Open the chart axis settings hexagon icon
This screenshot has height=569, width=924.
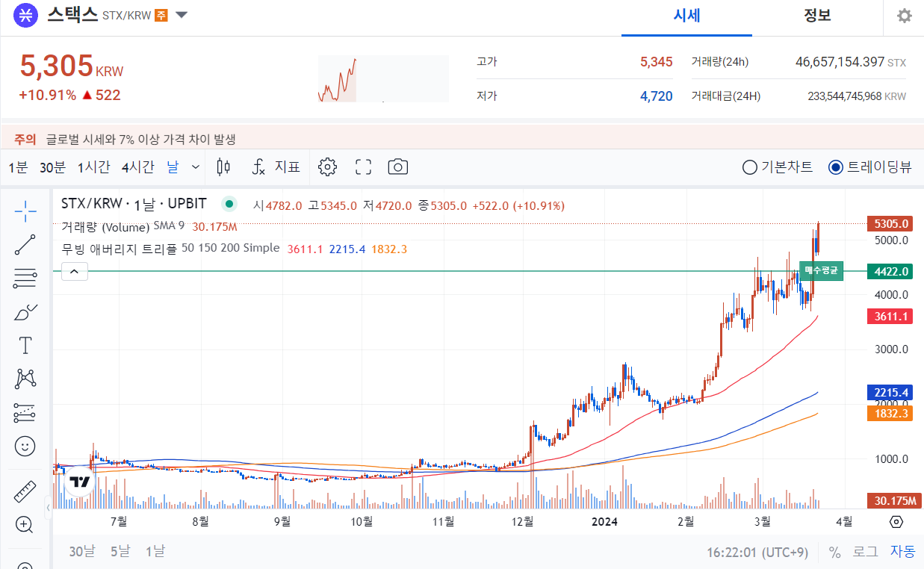point(897,521)
